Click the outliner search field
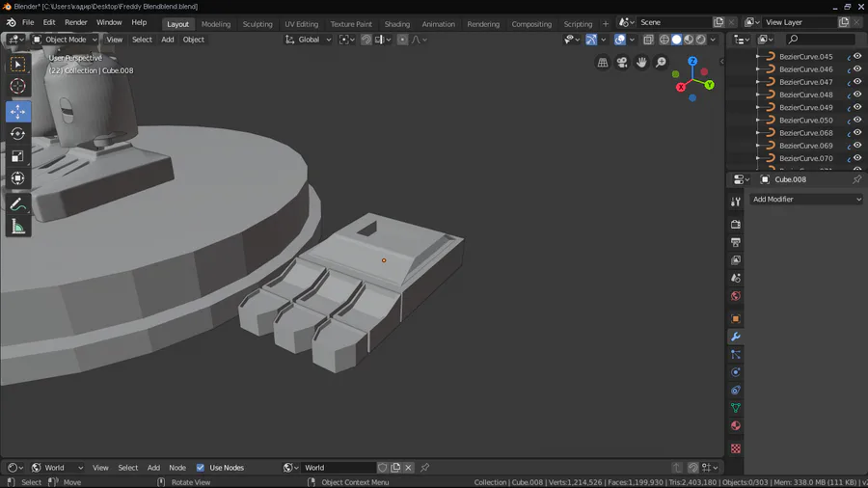Viewport: 868px width, 488px height. point(821,40)
